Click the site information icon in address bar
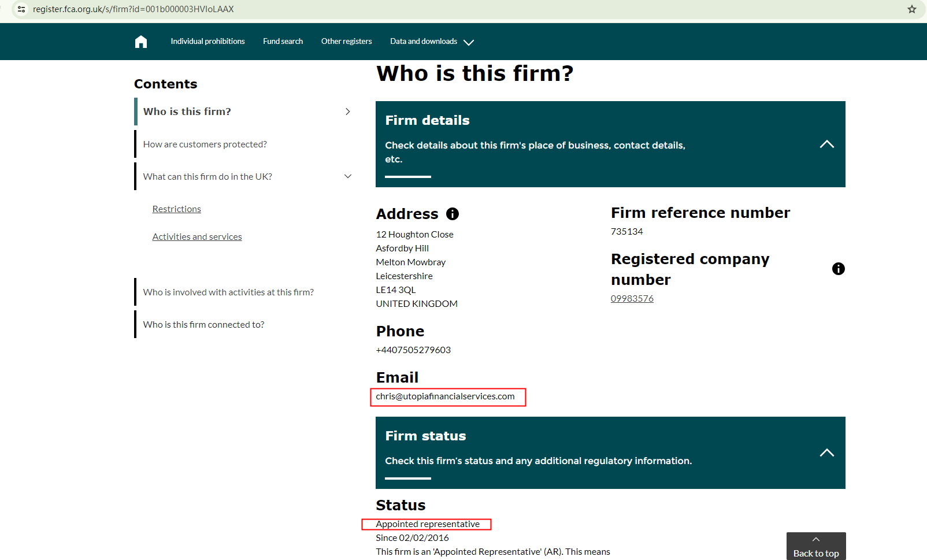The height and width of the screenshot is (560, 927). click(x=21, y=9)
